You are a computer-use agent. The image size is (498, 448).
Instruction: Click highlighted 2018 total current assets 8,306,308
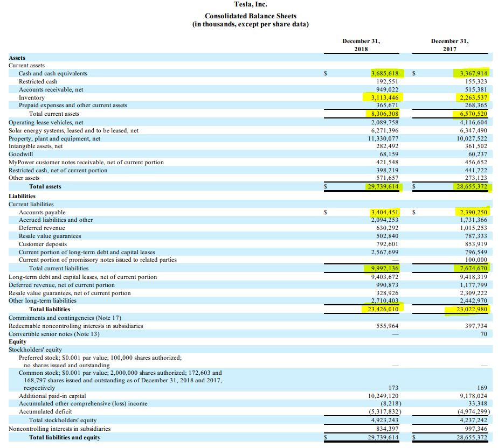click(384, 114)
